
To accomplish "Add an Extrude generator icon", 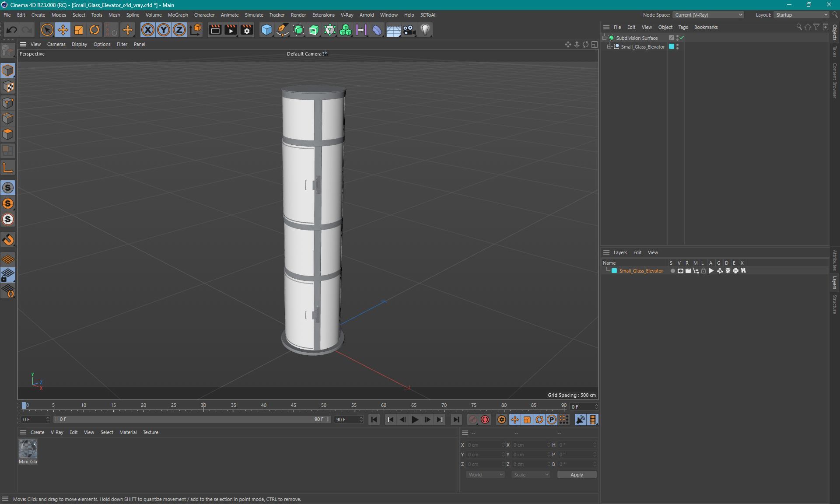I will pyautogui.click(x=314, y=30).
